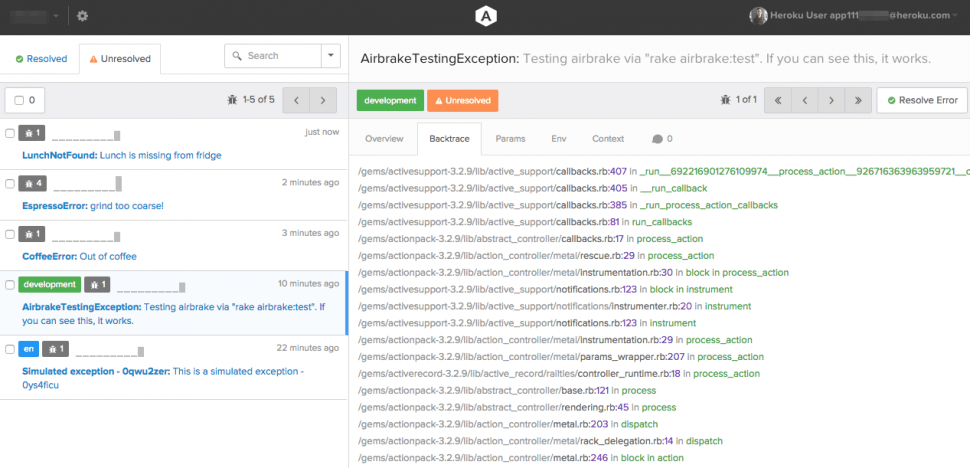Check the LunchNotFound error checkbox
970x468 pixels.
pyautogui.click(x=9, y=133)
